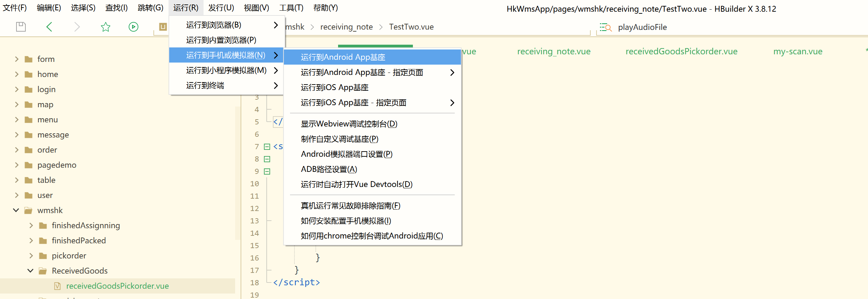This screenshot has width=868, height=299.
Task: Open 如何用chrome控制台调试Android应用(C)
Action: [x=373, y=236]
